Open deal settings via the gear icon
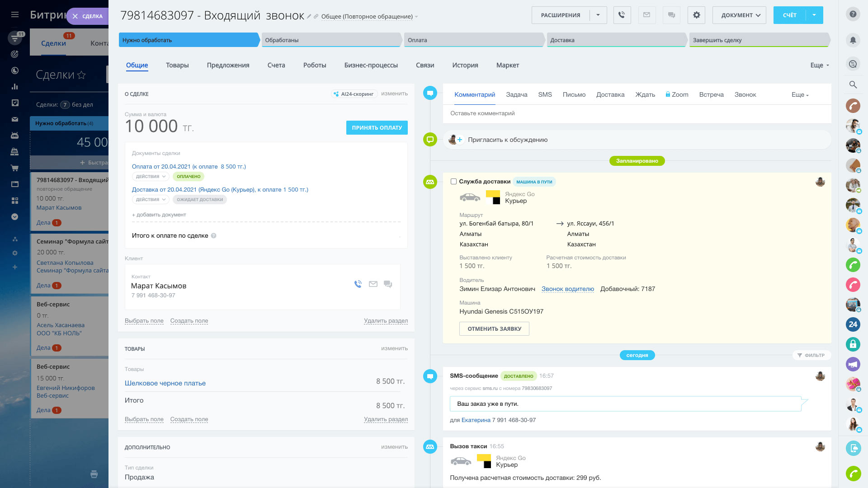Viewport: 868px width, 488px height. [x=696, y=14]
